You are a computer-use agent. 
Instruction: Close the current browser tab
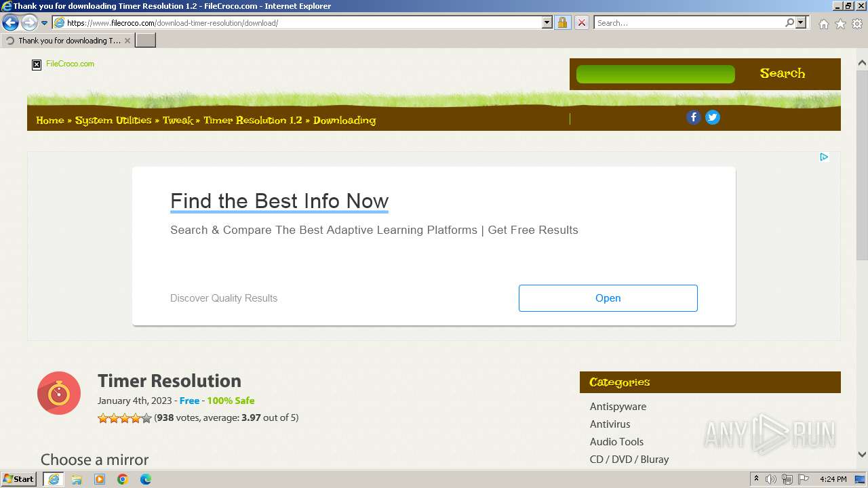pos(127,41)
